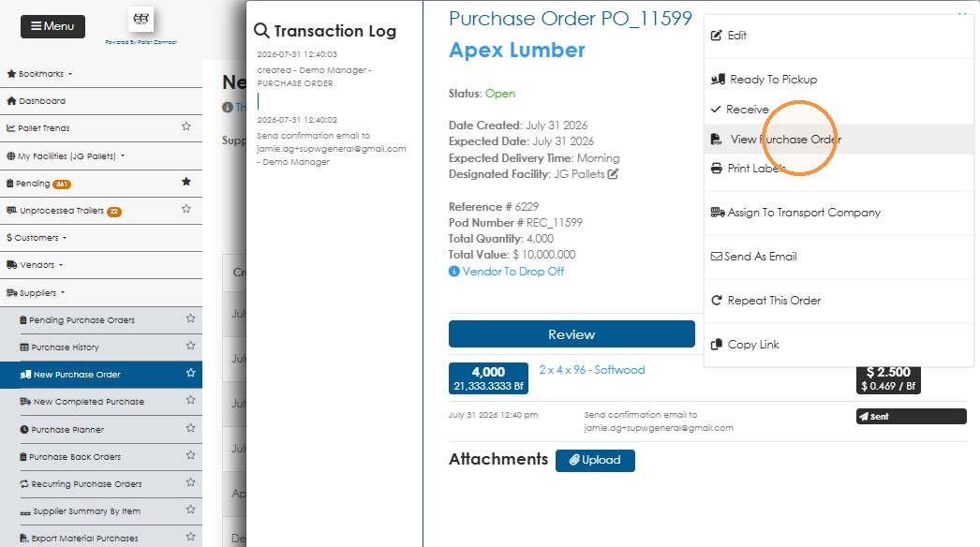Click Assign To Transport Company truck icon
This screenshot has height=547, width=980.
click(x=718, y=213)
